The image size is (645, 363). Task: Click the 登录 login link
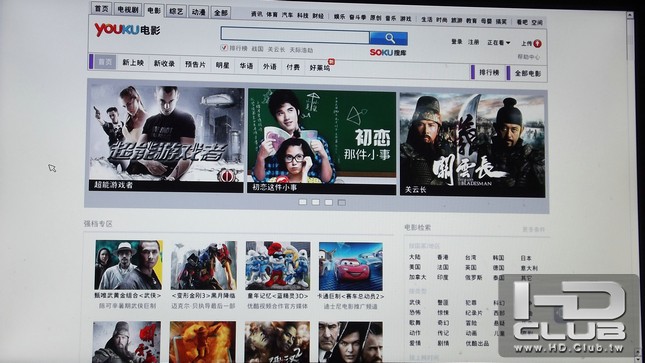click(457, 42)
